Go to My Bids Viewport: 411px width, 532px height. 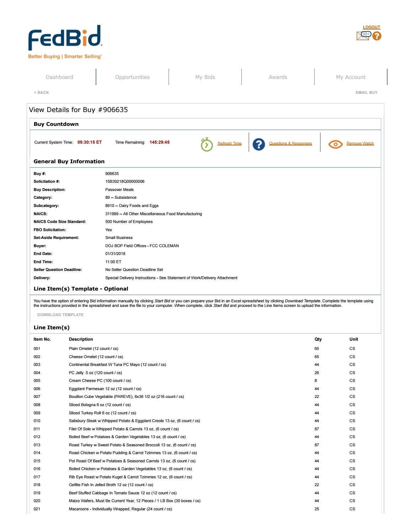(x=205, y=77)
